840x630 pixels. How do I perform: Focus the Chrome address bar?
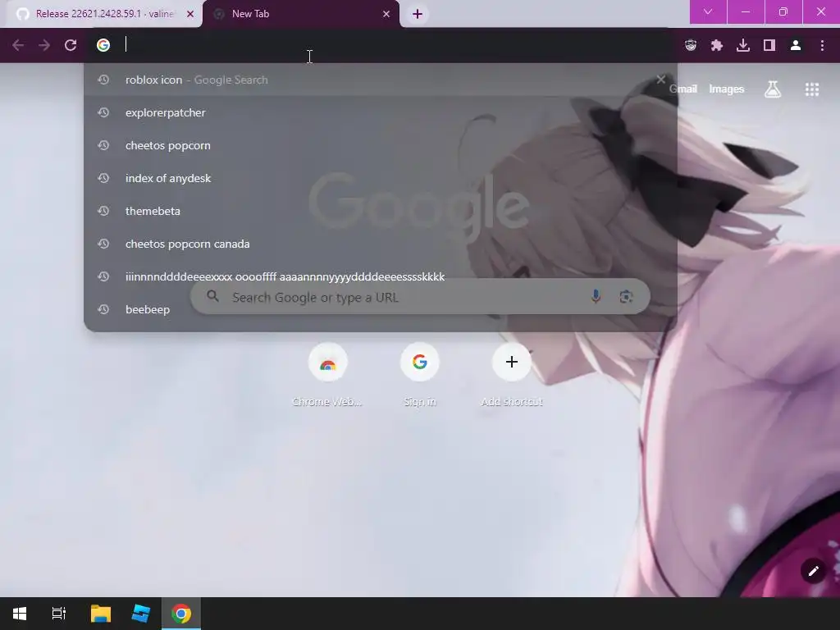381,45
